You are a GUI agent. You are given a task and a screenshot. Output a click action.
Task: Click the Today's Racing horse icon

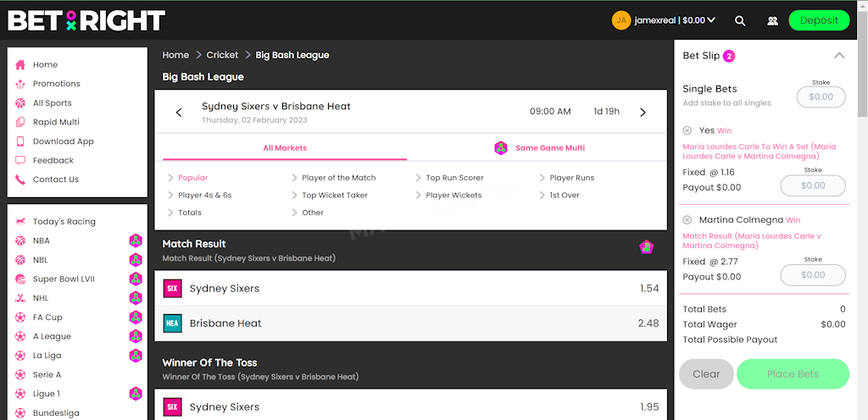pos(20,222)
